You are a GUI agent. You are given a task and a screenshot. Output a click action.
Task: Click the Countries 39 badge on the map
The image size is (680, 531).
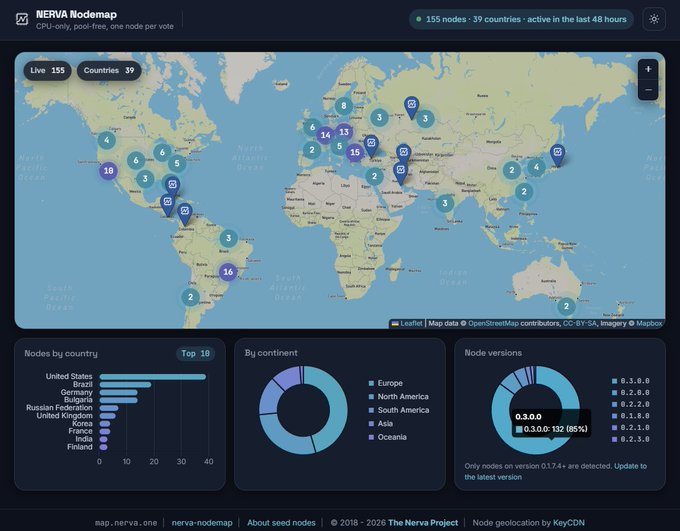[109, 70]
